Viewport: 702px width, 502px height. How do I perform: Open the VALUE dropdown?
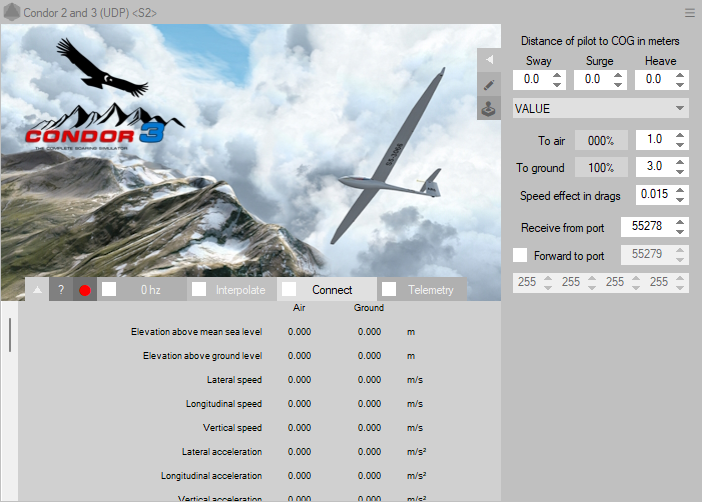pyautogui.click(x=600, y=108)
